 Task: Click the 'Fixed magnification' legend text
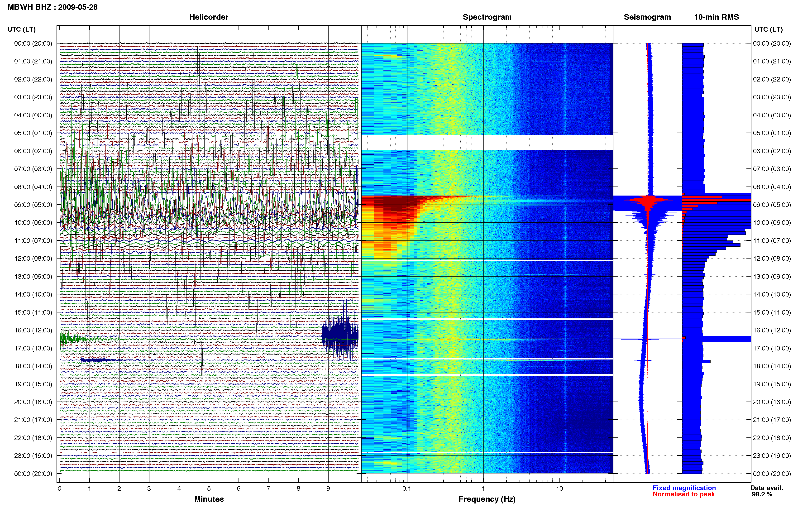[684, 488]
